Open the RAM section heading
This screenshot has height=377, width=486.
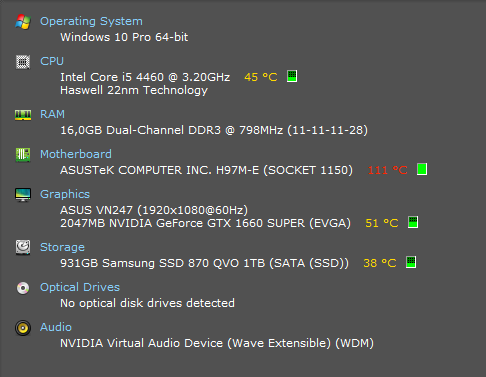point(52,114)
